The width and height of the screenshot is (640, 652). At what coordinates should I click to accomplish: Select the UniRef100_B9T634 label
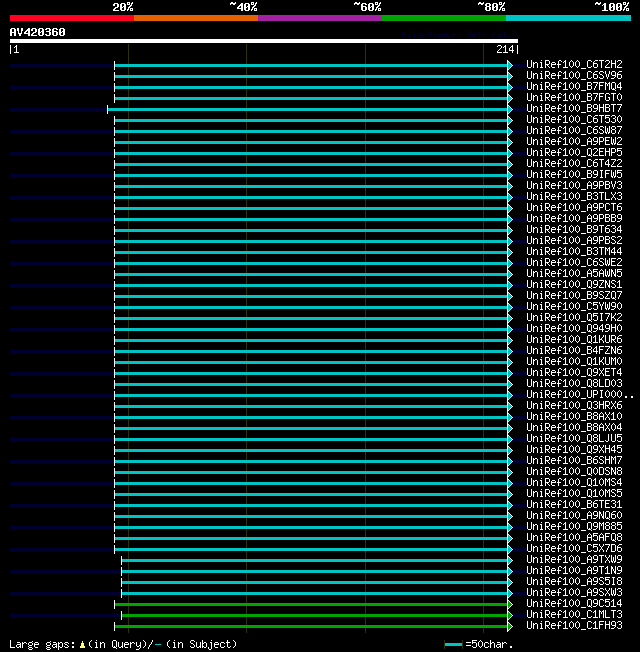tap(574, 230)
